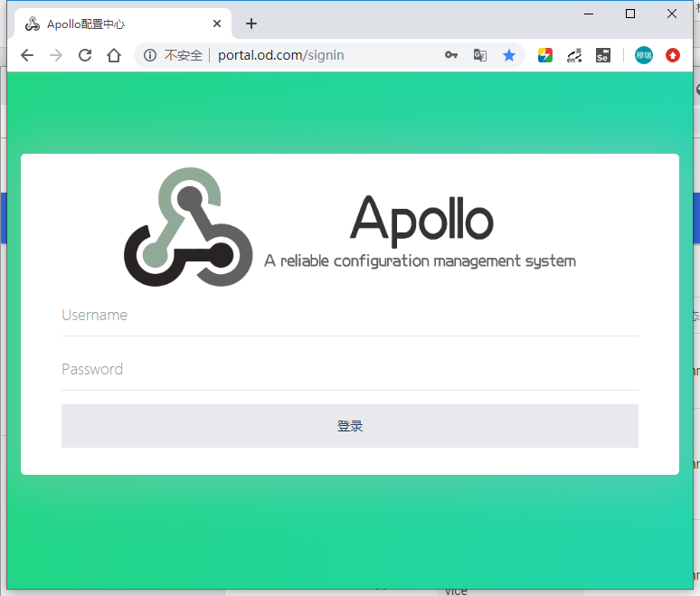Reload the Apollo sign-in page

[85, 55]
